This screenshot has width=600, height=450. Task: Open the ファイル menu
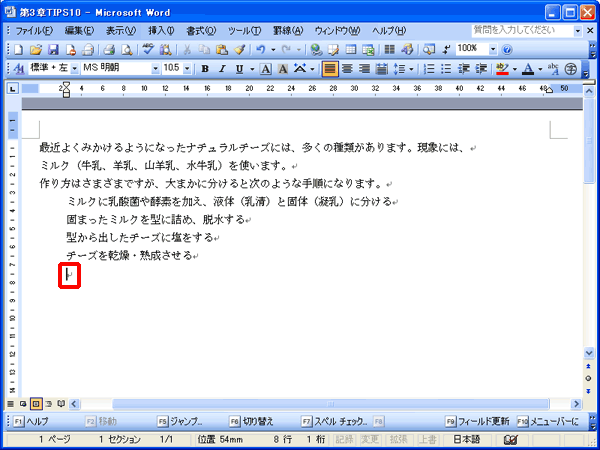[34, 31]
